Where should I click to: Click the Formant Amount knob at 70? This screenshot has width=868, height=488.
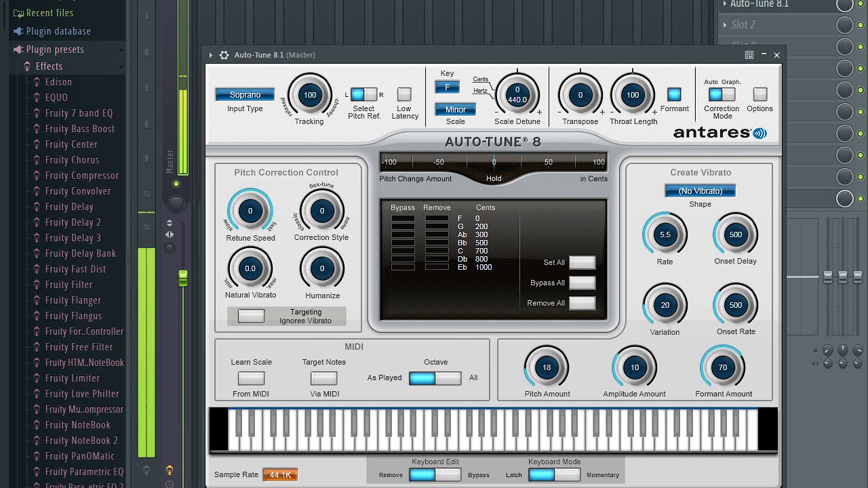723,367
